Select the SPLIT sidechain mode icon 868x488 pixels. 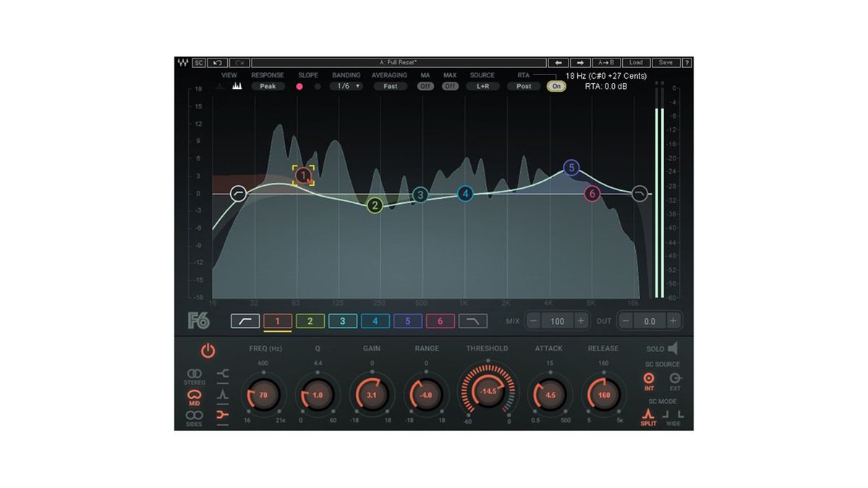click(649, 414)
